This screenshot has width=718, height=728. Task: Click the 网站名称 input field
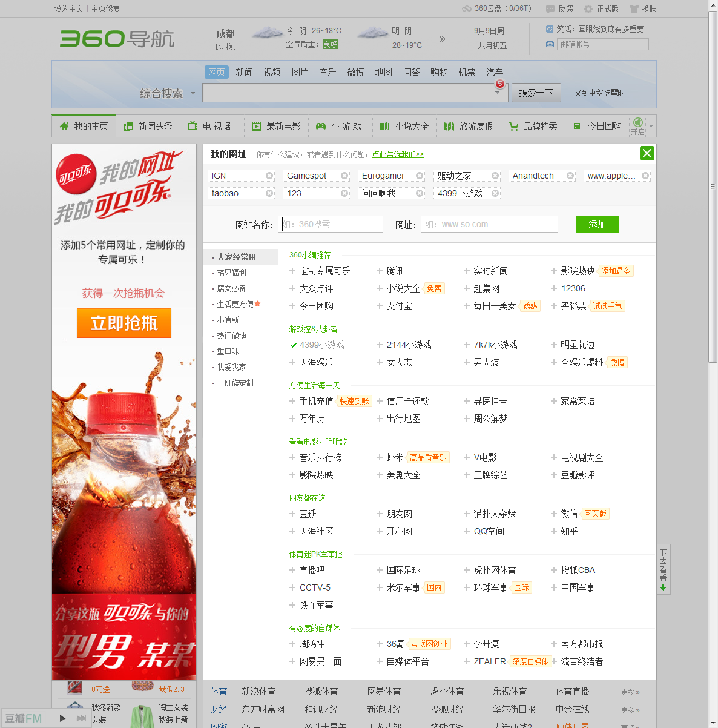click(x=331, y=224)
